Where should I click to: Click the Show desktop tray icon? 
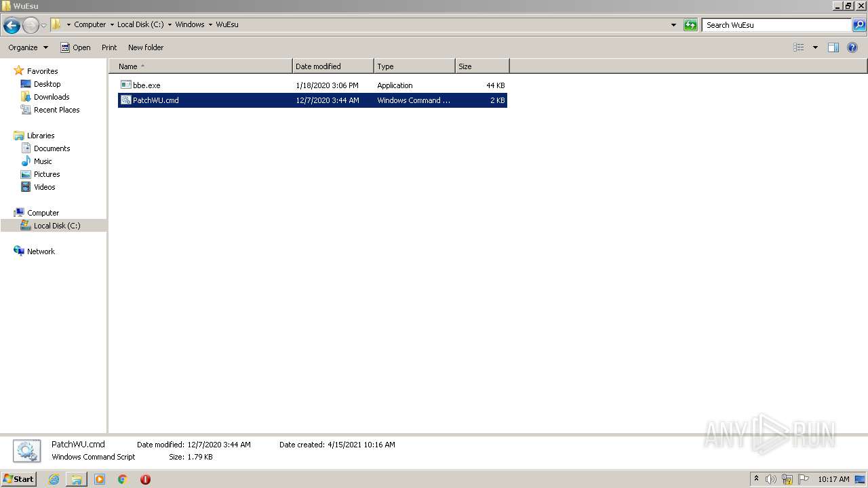pyautogui.click(x=860, y=479)
